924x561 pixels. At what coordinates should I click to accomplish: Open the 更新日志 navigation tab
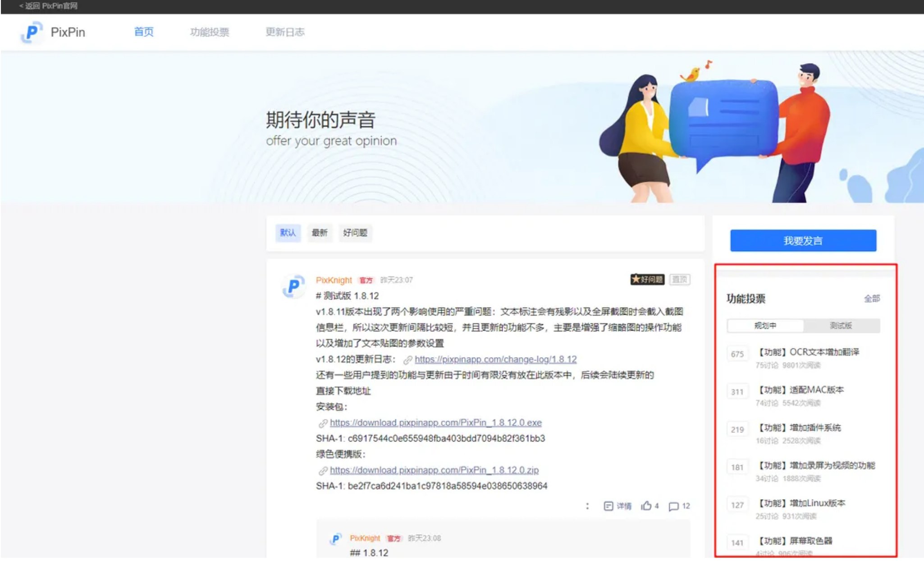(x=285, y=32)
